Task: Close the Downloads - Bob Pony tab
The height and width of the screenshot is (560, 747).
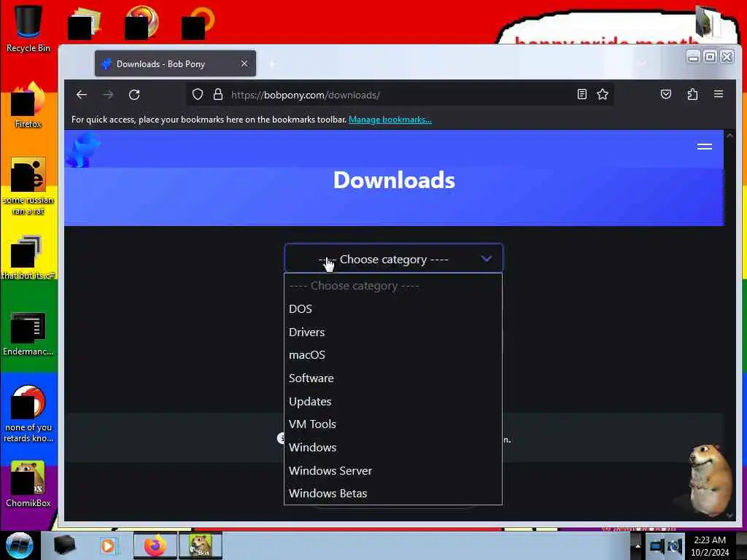Action: (x=244, y=63)
